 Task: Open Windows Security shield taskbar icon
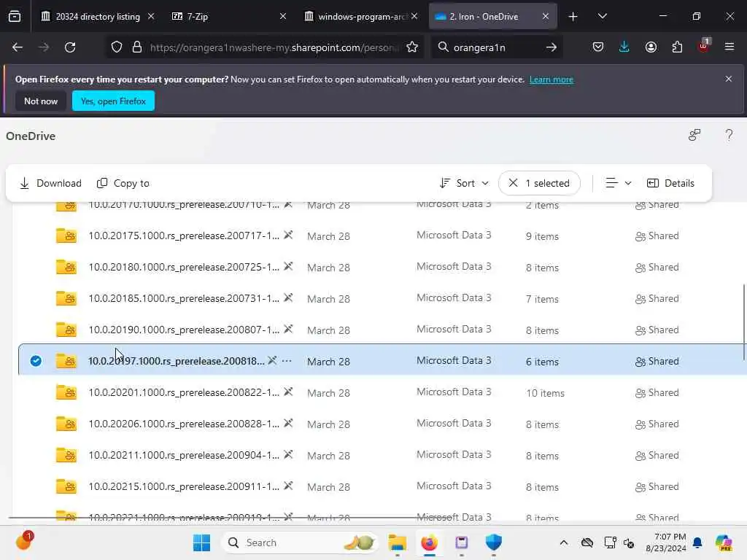[494, 542]
